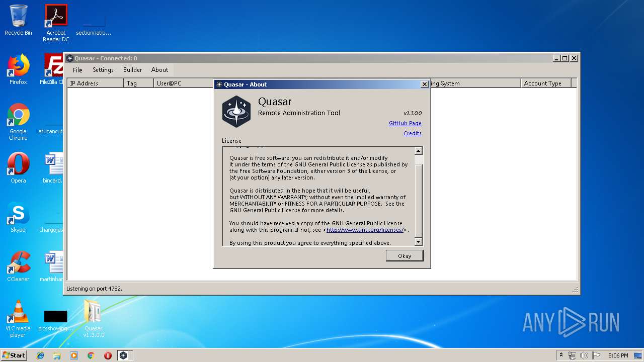Click license scrollbar up arrow
The width and height of the screenshot is (644, 362).
[x=418, y=151]
